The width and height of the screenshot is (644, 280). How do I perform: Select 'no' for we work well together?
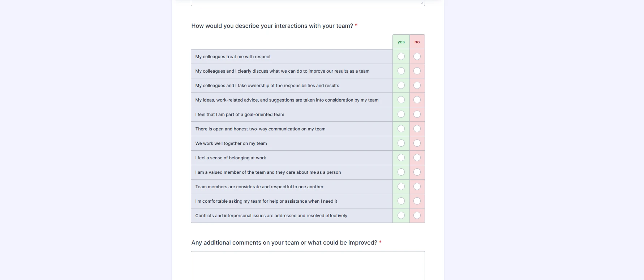(x=417, y=143)
